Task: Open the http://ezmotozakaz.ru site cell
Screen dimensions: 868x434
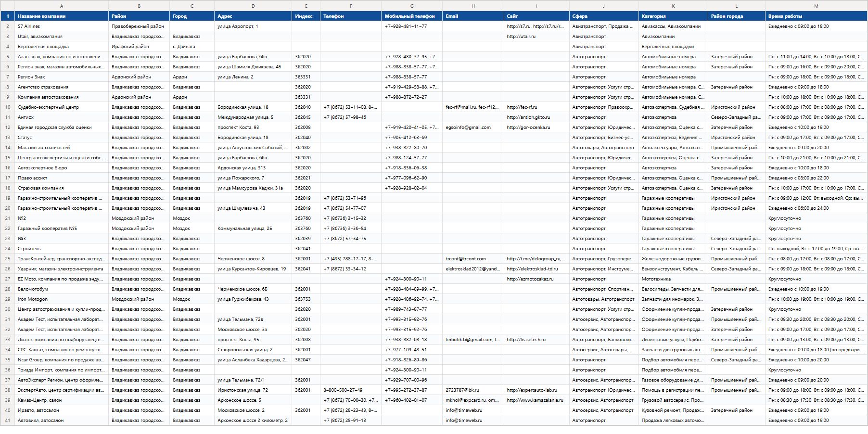Action: [x=536, y=279]
